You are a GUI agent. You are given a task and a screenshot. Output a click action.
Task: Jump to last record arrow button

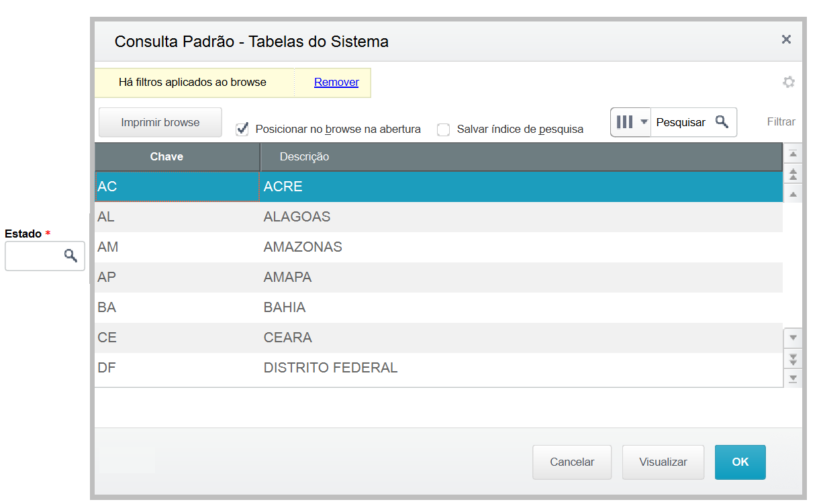[793, 379]
